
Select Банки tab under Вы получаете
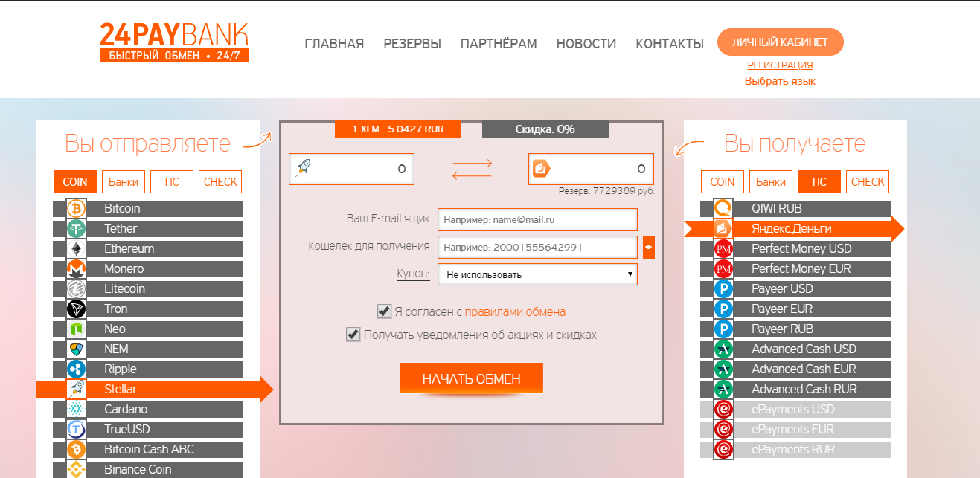[x=771, y=181]
